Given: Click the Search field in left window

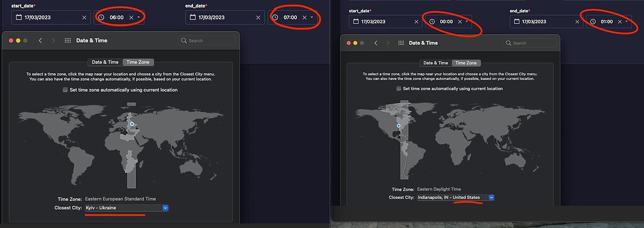Looking at the screenshot, I should point(207,41).
